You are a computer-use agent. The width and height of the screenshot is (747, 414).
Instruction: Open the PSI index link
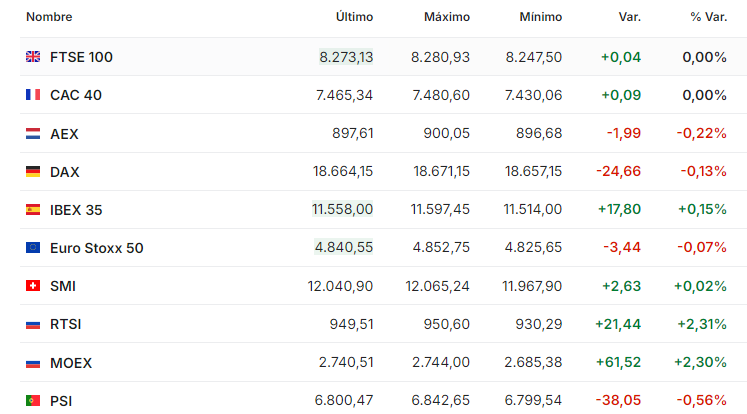[x=61, y=401]
